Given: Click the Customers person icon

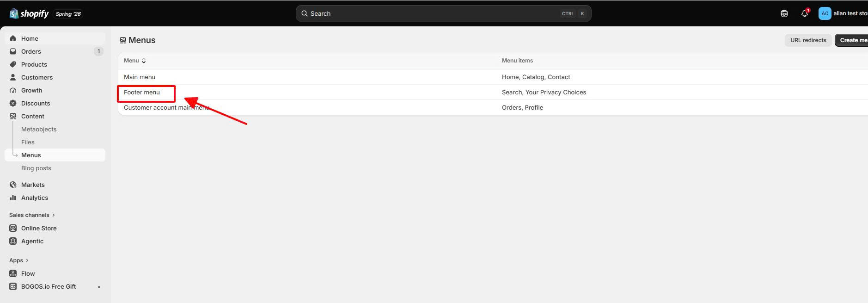Looking at the screenshot, I should (x=13, y=77).
